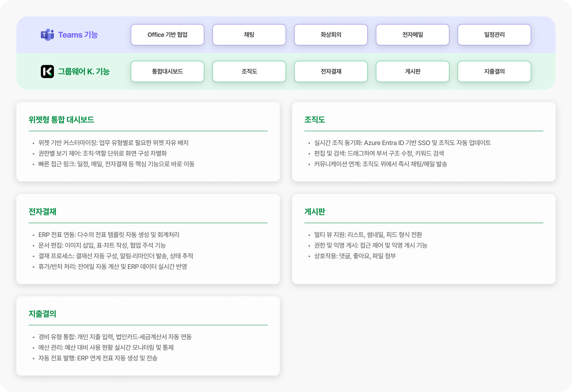Click the 위젯형 통합 대시보드 card heading
This screenshot has width=572, height=392.
tap(61, 120)
